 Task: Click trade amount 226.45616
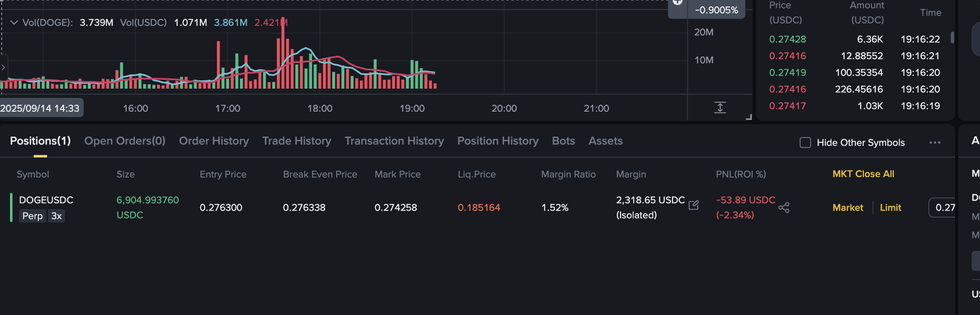pyautogui.click(x=859, y=89)
